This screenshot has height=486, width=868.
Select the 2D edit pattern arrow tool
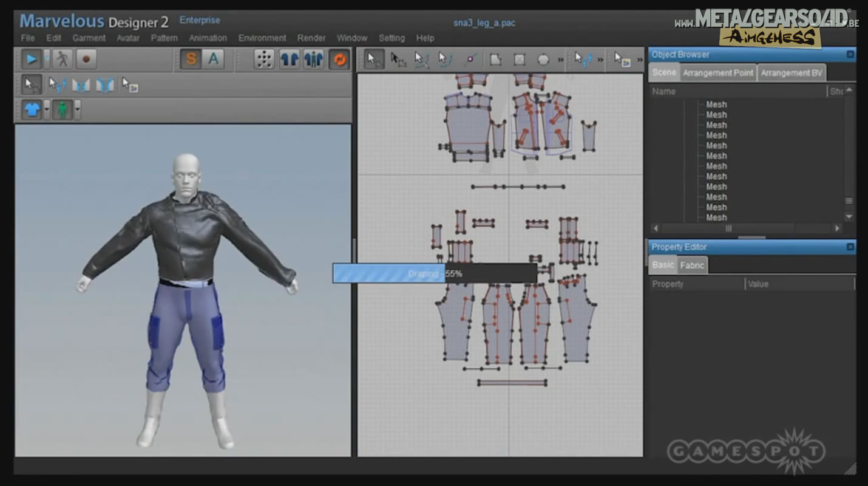click(x=398, y=60)
